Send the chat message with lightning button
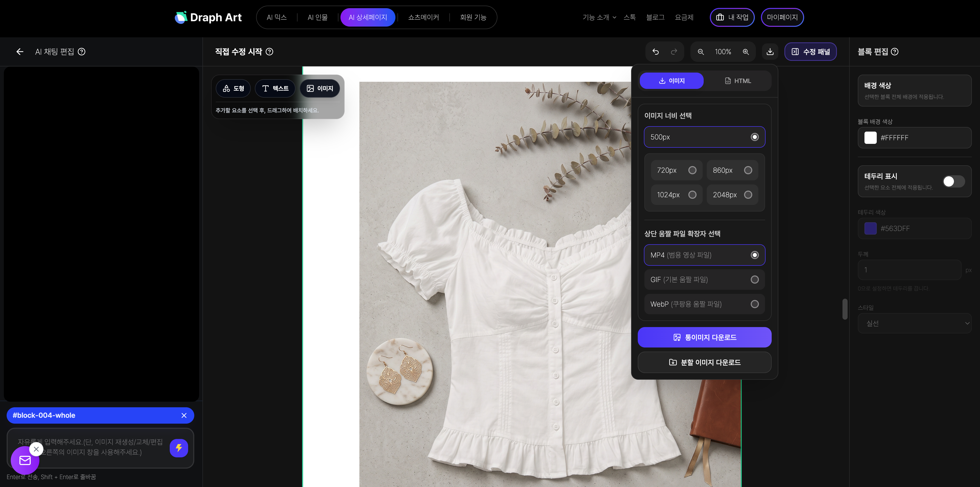980x487 pixels. [179, 448]
